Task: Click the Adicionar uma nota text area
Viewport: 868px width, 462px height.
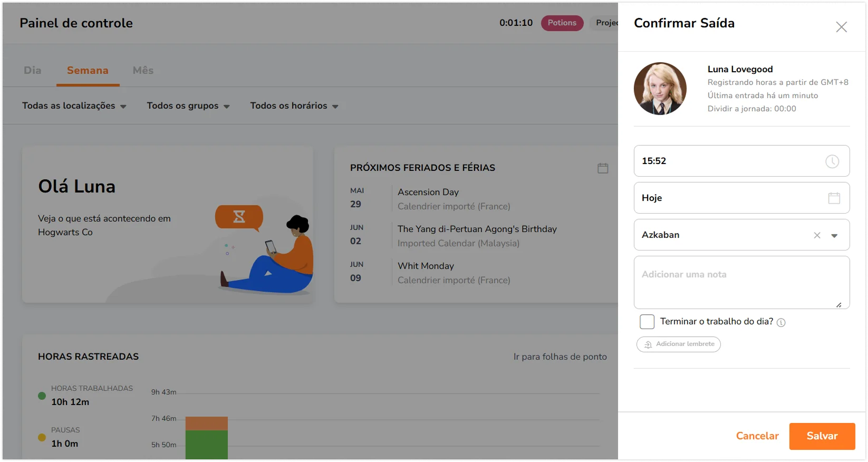Action: point(741,282)
